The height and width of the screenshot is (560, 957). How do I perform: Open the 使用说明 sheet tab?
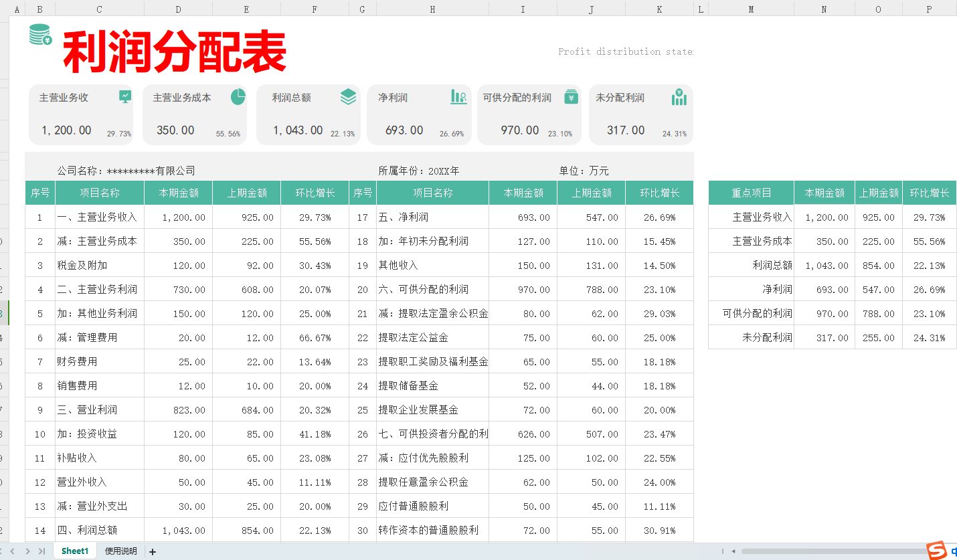(120, 551)
